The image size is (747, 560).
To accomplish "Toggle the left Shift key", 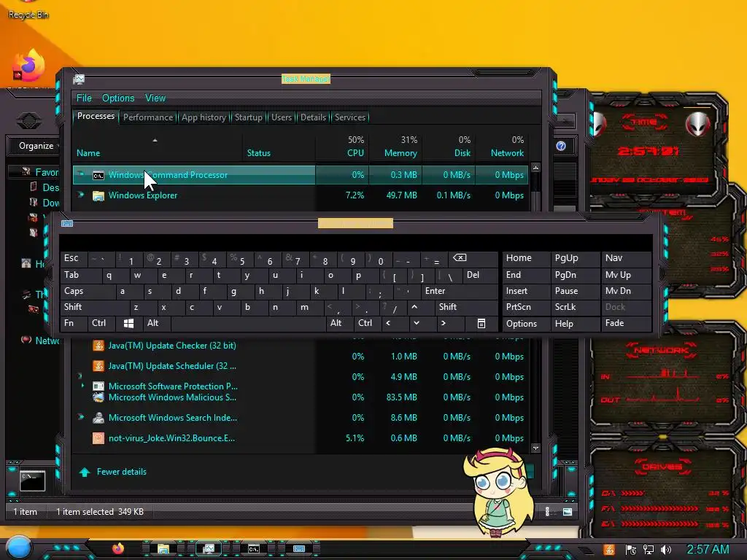I will pyautogui.click(x=94, y=307).
